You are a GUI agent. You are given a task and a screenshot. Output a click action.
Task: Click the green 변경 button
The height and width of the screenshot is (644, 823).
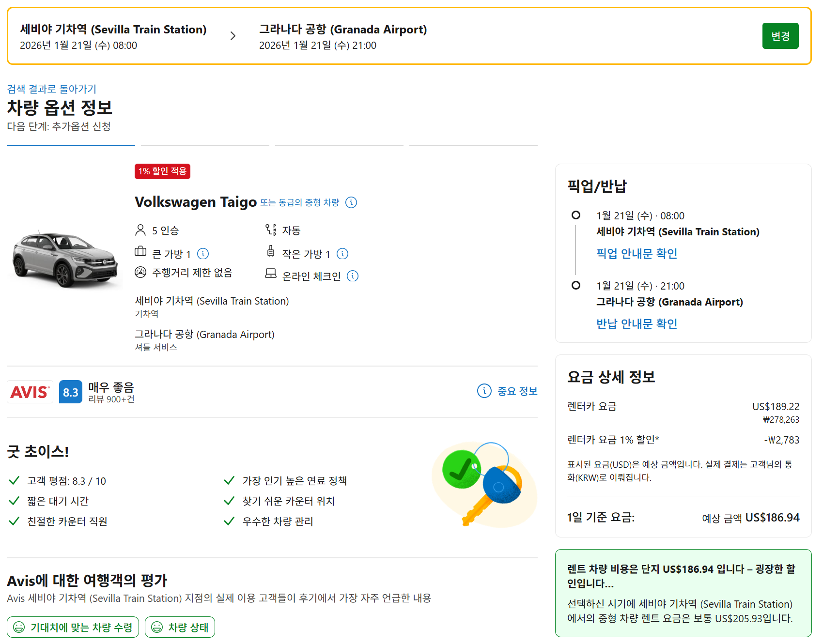(x=780, y=36)
